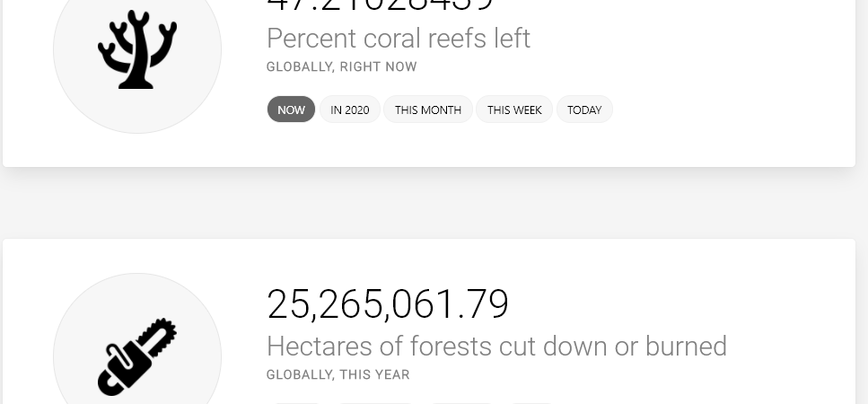Click the chainsaw icon
The image size is (868, 404).
click(x=137, y=357)
